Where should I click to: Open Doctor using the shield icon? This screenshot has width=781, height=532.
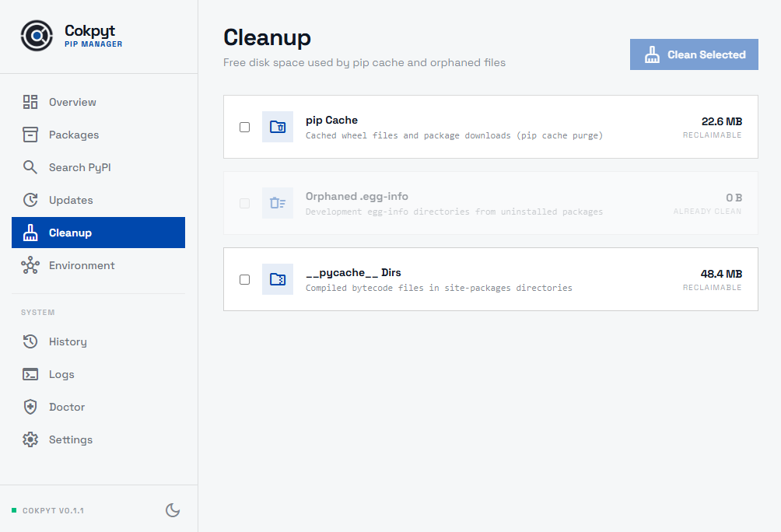[x=30, y=407]
